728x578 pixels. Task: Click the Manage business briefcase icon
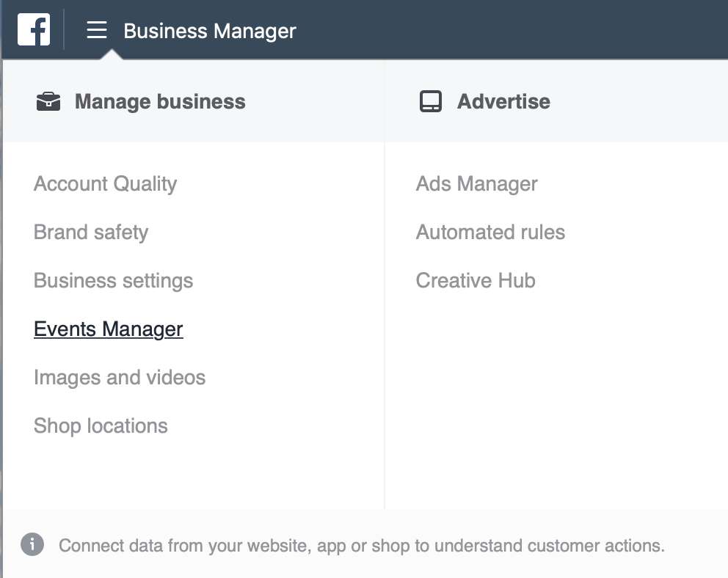(x=48, y=102)
